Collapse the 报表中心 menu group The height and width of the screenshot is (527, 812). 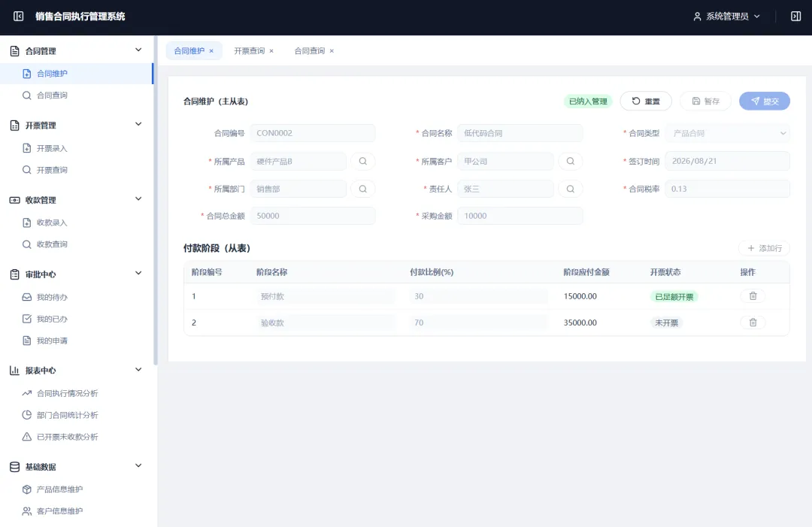[138, 370]
